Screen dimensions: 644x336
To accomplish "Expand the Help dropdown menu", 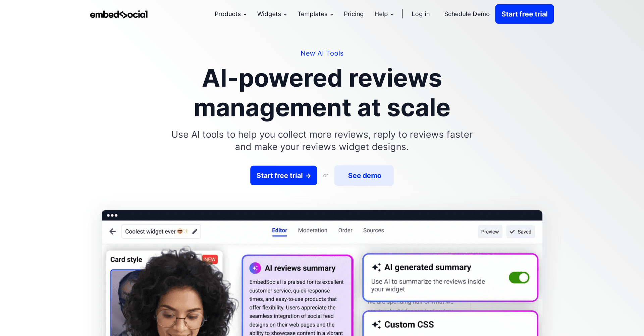I will click(384, 14).
